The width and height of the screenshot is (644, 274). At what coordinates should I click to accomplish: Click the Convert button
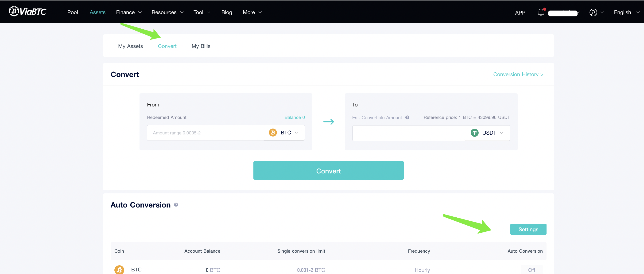point(328,170)
